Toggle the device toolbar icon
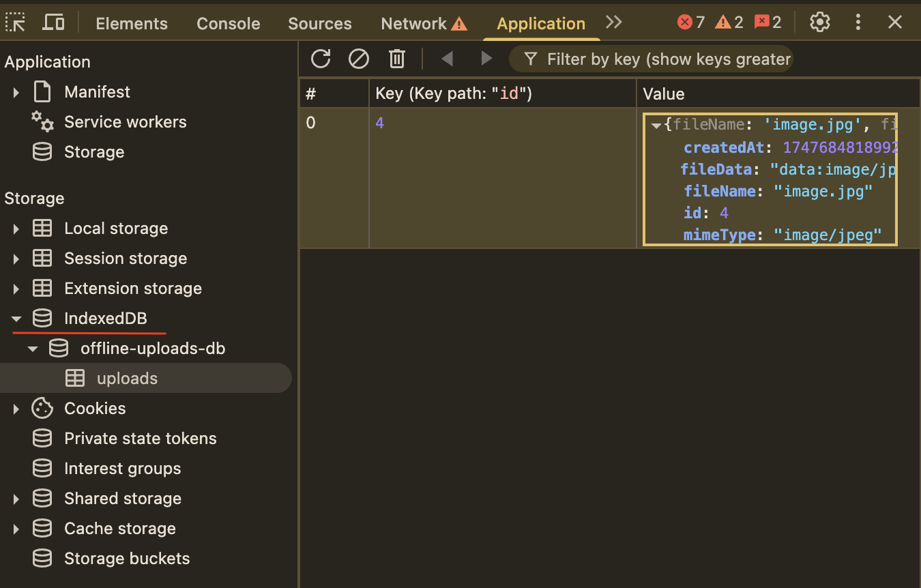The height and width of the screenshot is (588, 921). click(x=53, y=23)
